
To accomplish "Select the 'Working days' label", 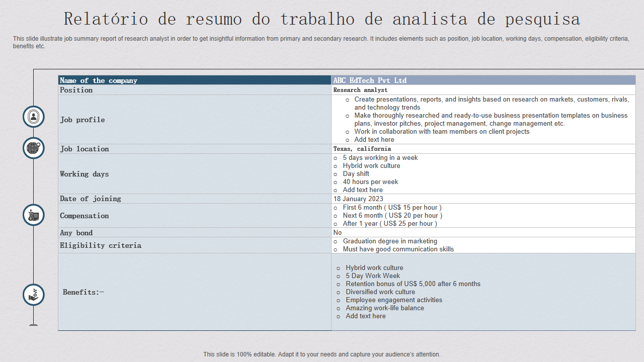I will 85,174.
